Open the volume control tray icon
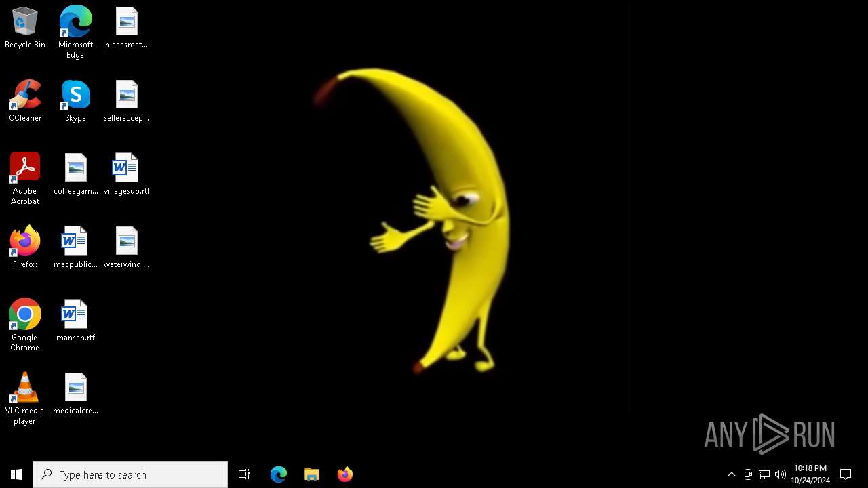Viewport: 868px width, 488px height. pos(781,474)
